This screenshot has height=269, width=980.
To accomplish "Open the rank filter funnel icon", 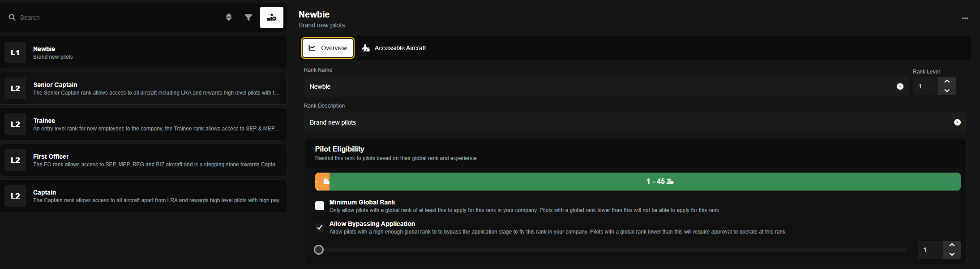I will (248, 17).
